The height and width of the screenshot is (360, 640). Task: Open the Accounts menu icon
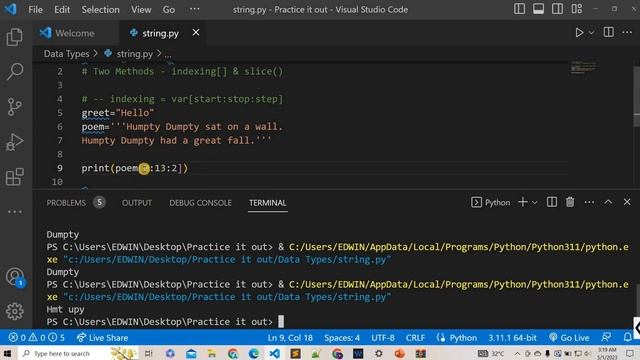(15, 277)
